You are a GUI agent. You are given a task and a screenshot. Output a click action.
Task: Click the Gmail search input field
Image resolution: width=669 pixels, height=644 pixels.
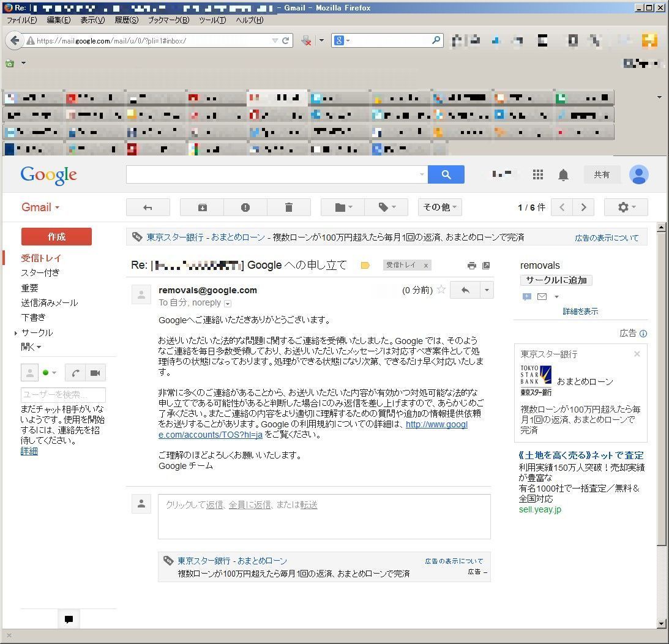272,174
